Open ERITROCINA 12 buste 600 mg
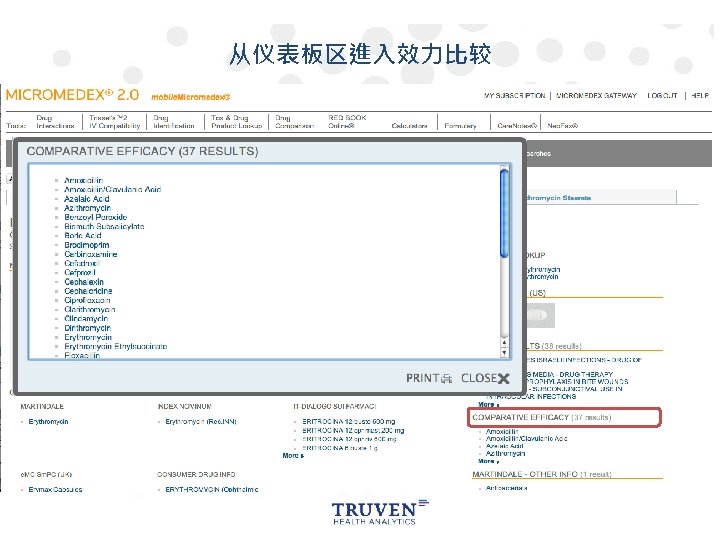The height and width of the screenshot is (540, 720). 349,422
